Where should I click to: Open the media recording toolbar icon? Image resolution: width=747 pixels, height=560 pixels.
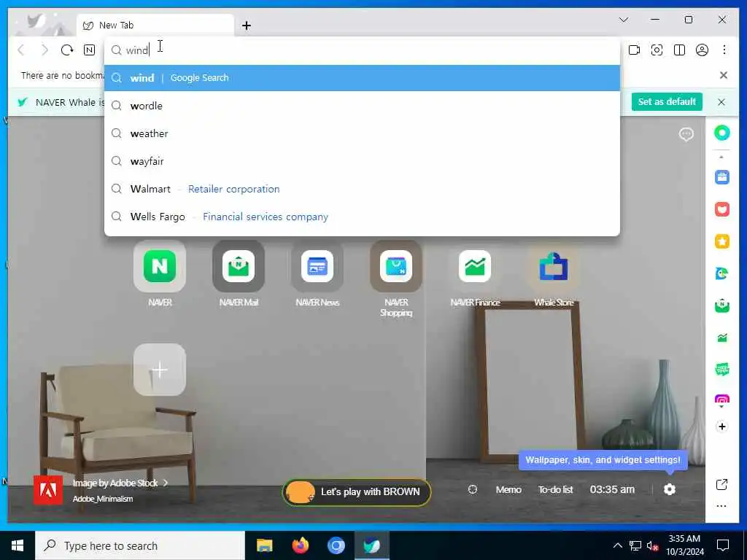[634, 50]
